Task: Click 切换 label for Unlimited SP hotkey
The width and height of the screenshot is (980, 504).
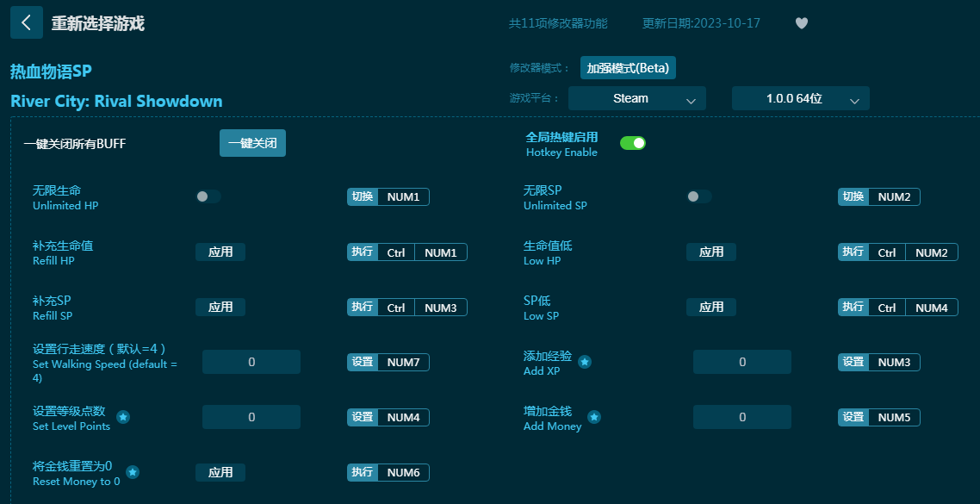Action: pyautogui.click(x=853, y=197)
